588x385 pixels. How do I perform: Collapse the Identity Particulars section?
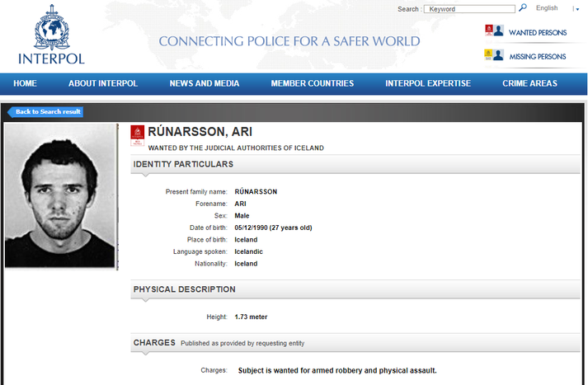click(355, 164)
